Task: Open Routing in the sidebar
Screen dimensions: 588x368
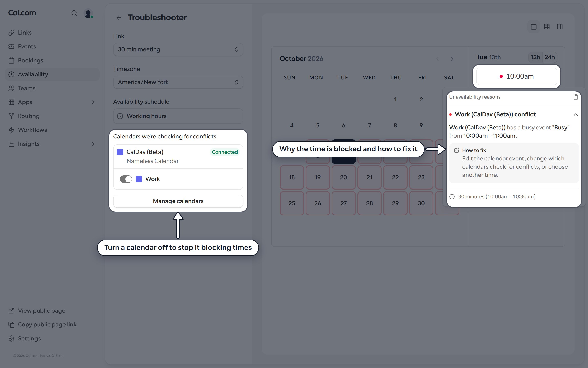Action: tap(52, 116)
